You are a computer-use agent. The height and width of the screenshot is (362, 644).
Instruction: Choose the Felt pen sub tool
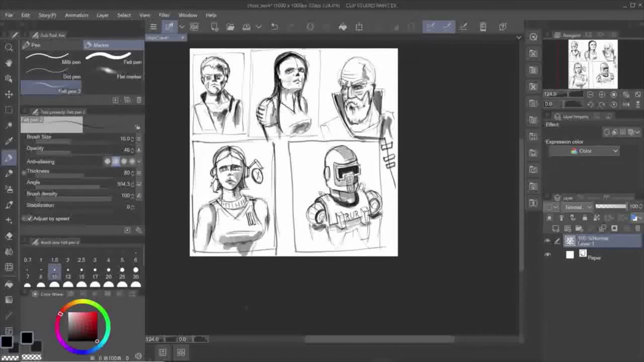point(114,58)
